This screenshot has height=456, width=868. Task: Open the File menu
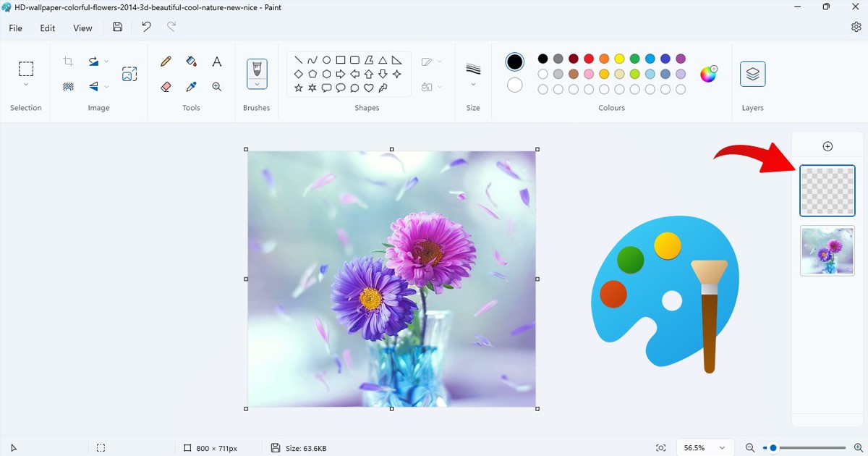coord(14,28)
